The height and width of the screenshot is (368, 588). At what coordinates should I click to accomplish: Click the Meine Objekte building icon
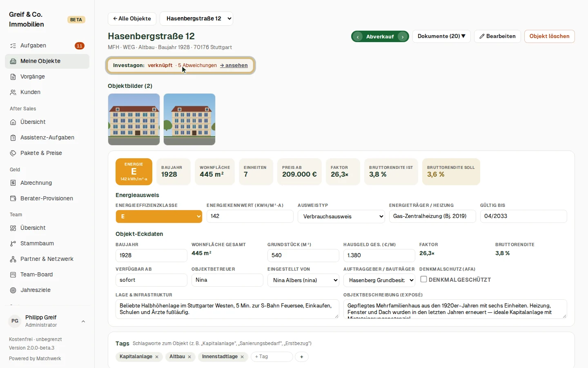[13, 61]
